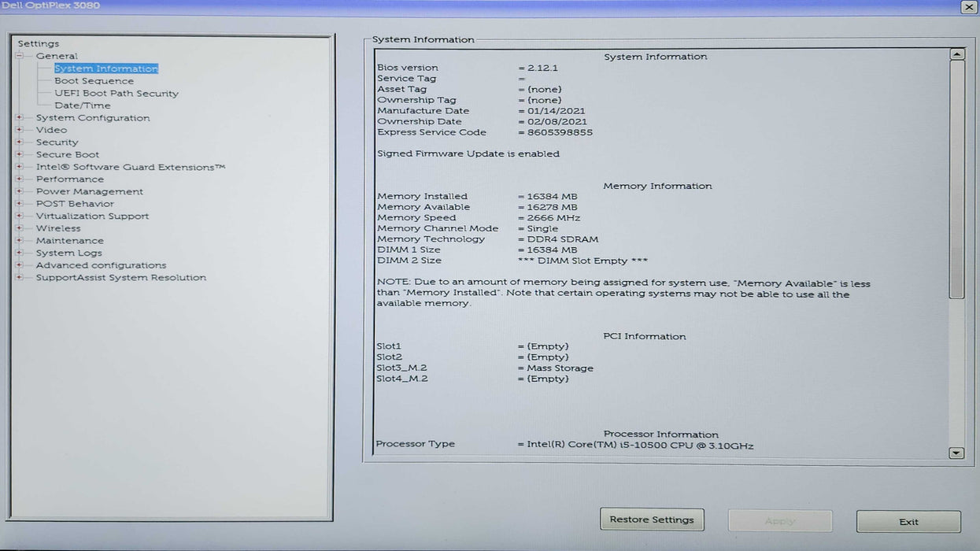
Task: Expand the Performance node
Action: (x=20, y=179)
